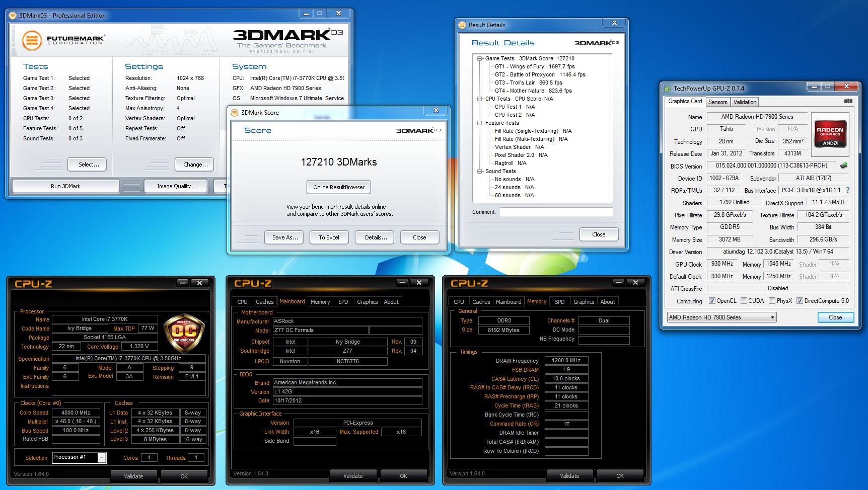Click 3DMark03 title bar icon
The height and width of the screenshot is (490, 868).
point(13,15)
